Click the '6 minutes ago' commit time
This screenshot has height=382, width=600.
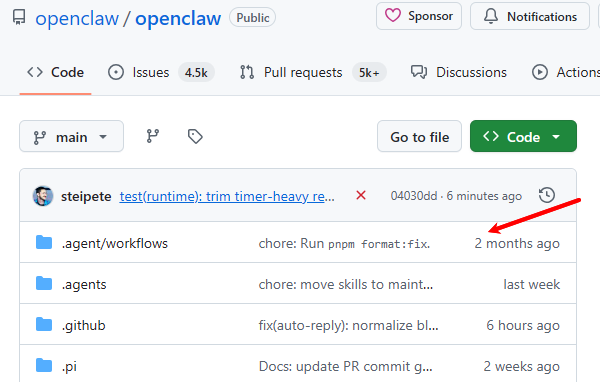coord(484,196)
